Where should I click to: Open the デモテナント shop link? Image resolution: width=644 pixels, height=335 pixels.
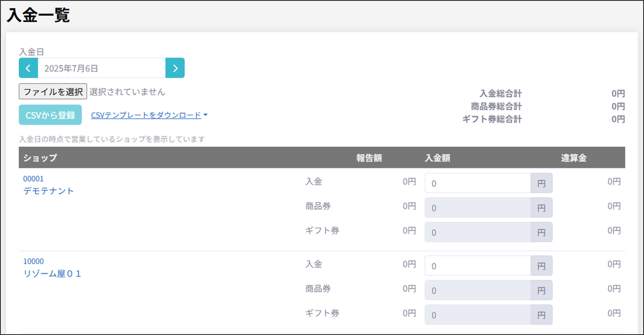[48, 191]
